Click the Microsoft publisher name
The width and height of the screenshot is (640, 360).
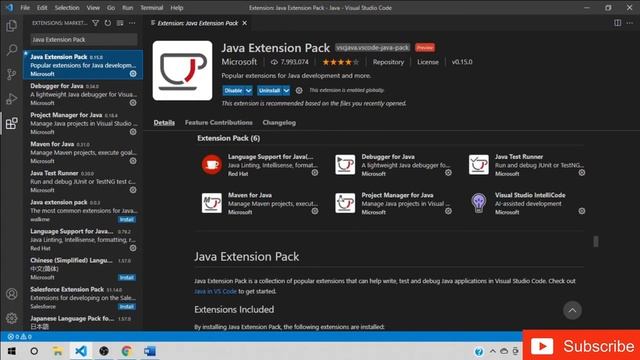[239, 62]
